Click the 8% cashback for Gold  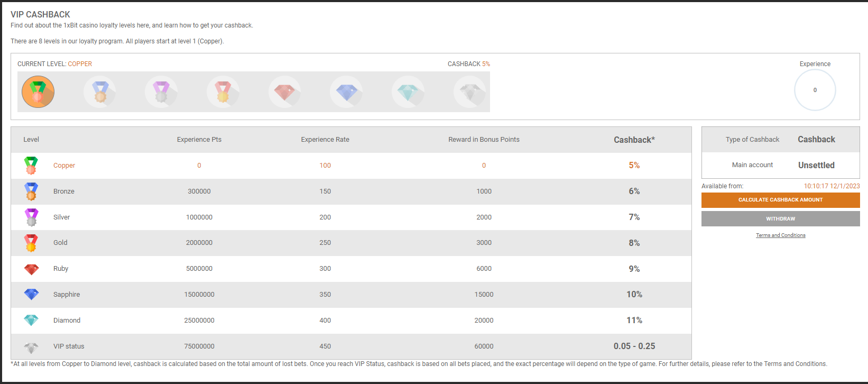(x=634, y=243)
